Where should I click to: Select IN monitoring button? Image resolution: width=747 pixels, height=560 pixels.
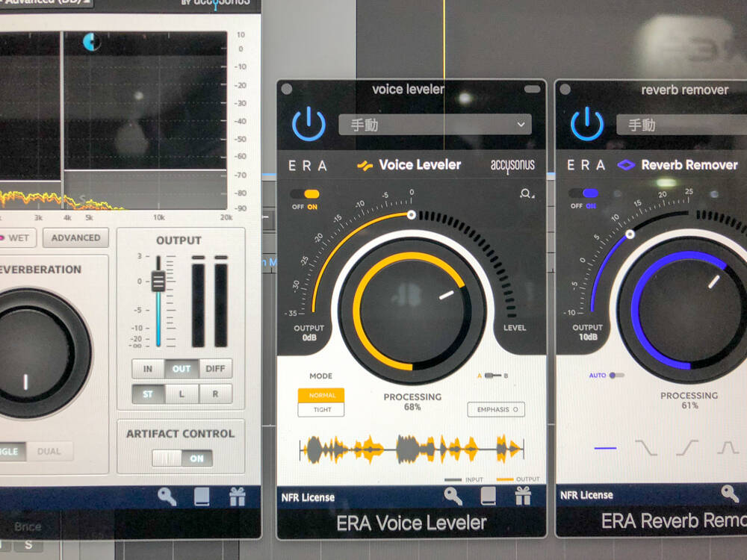[x=148, y=369]
